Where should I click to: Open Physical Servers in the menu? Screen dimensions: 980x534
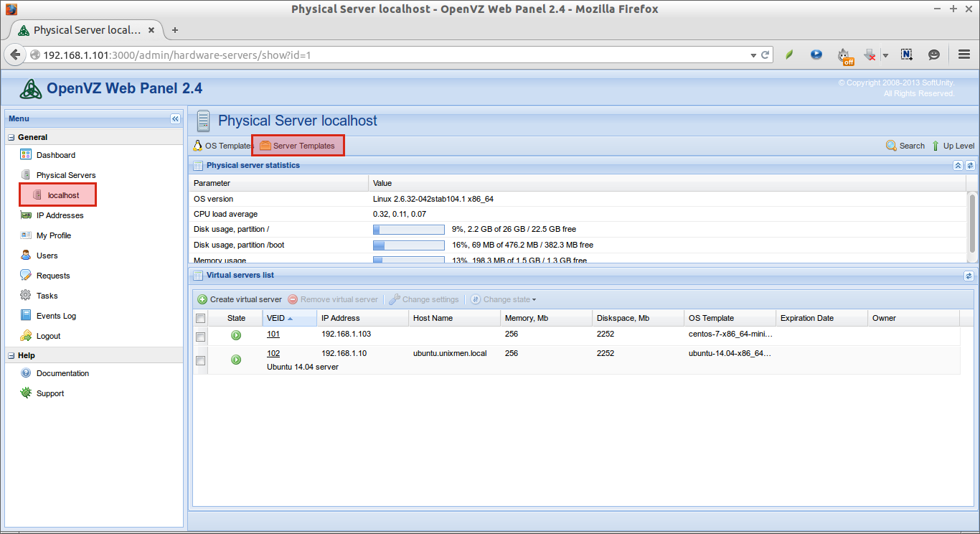tap(66, 175)
